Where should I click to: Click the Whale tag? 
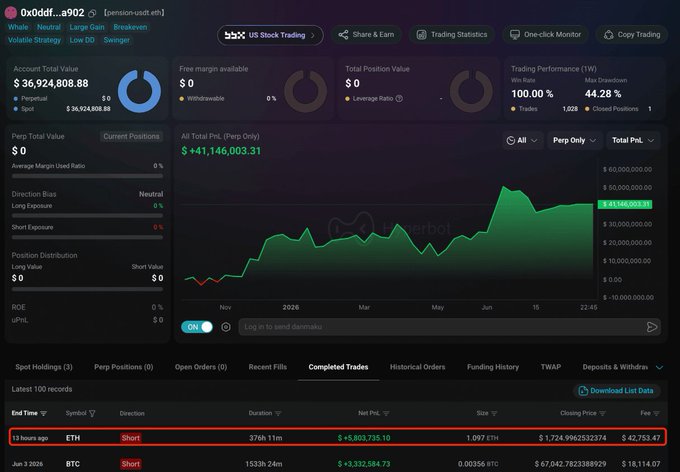click(x=18, y=27)
